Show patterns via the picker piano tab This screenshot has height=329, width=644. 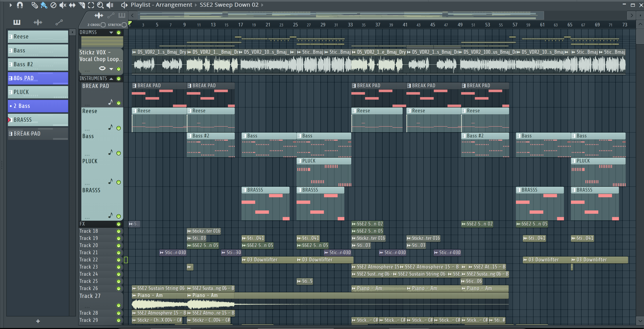point(17,23)
